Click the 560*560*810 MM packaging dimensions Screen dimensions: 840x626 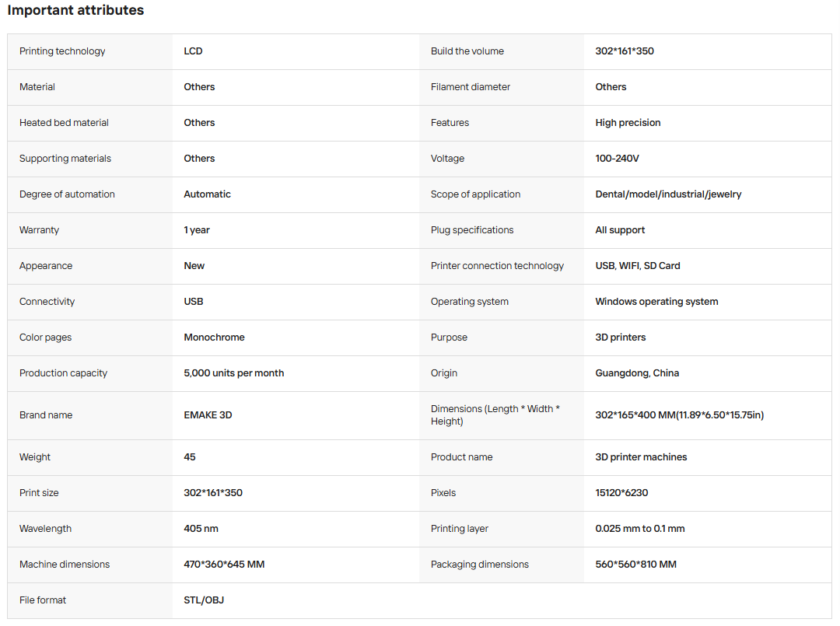click(x=636, y=565)
